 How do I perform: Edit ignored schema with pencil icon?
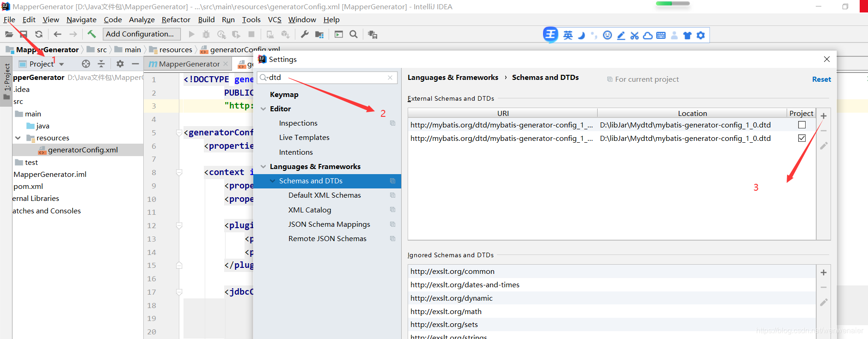(824, 303)
